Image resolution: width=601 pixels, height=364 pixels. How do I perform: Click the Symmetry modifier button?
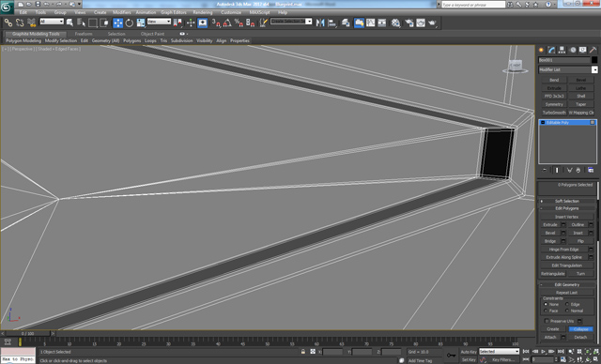point(554,104)
